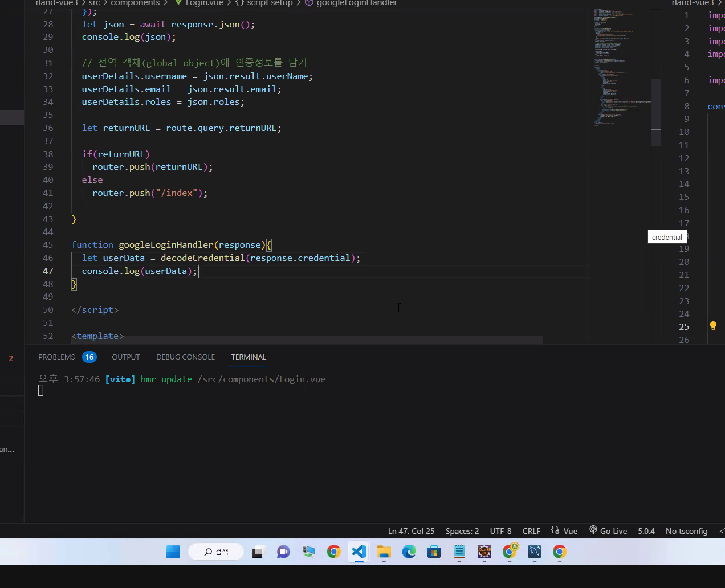
Task: Click the horizontal scrollbar under the editor
Action: [307, 340]
